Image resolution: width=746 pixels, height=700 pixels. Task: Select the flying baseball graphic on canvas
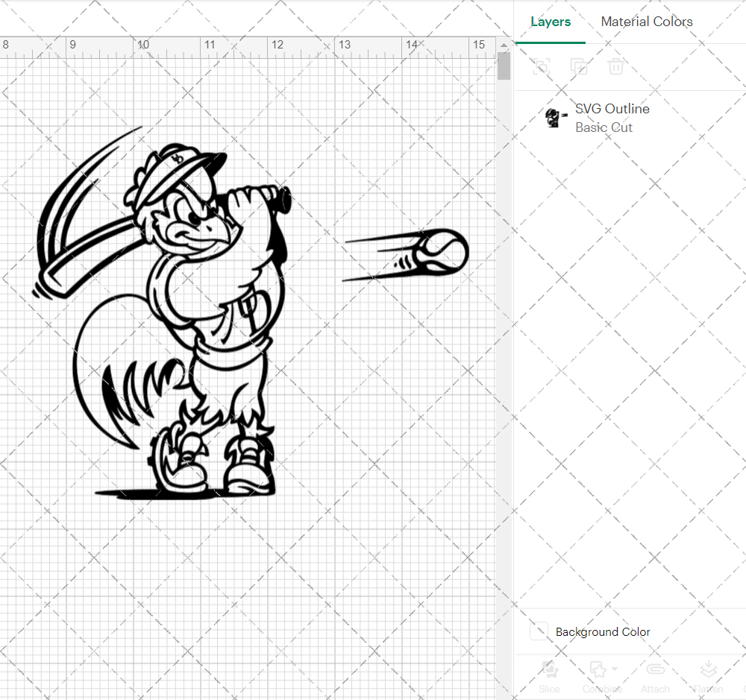[x=405, y=255]
